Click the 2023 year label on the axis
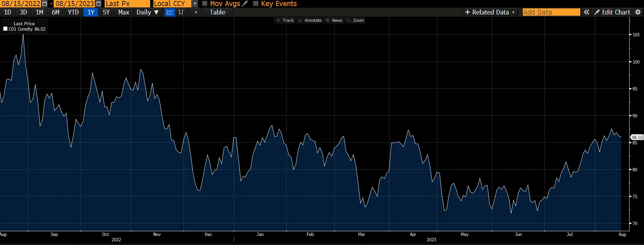This screenshot has width=644, height=245. click(x=431, y=240)
